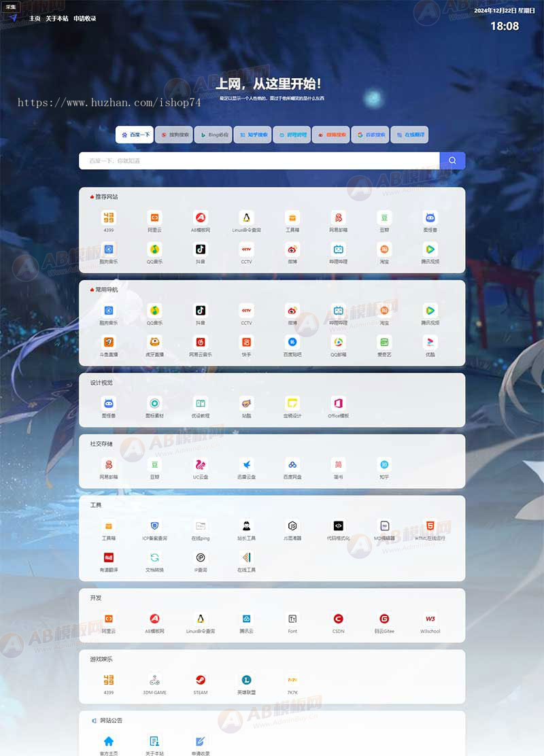Open the 微博 icon under 常用导航
This screenshot has height=756, width=544.
292,311
